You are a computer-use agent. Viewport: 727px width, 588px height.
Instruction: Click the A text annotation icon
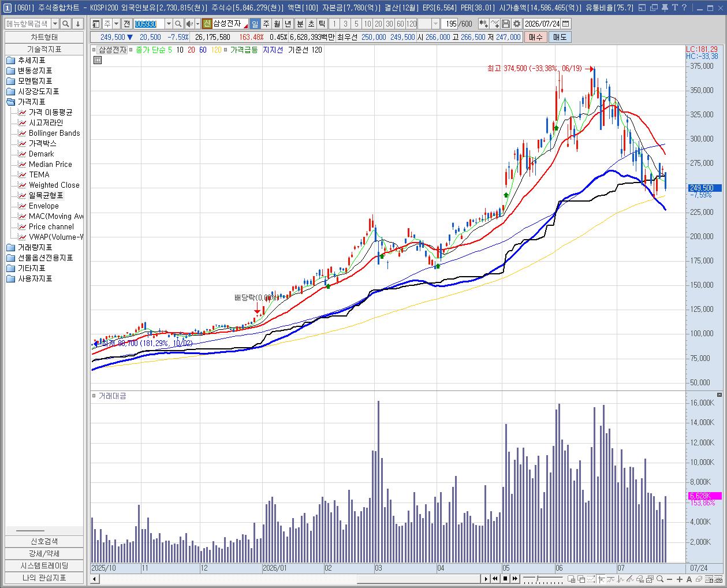tap(689, 579)
